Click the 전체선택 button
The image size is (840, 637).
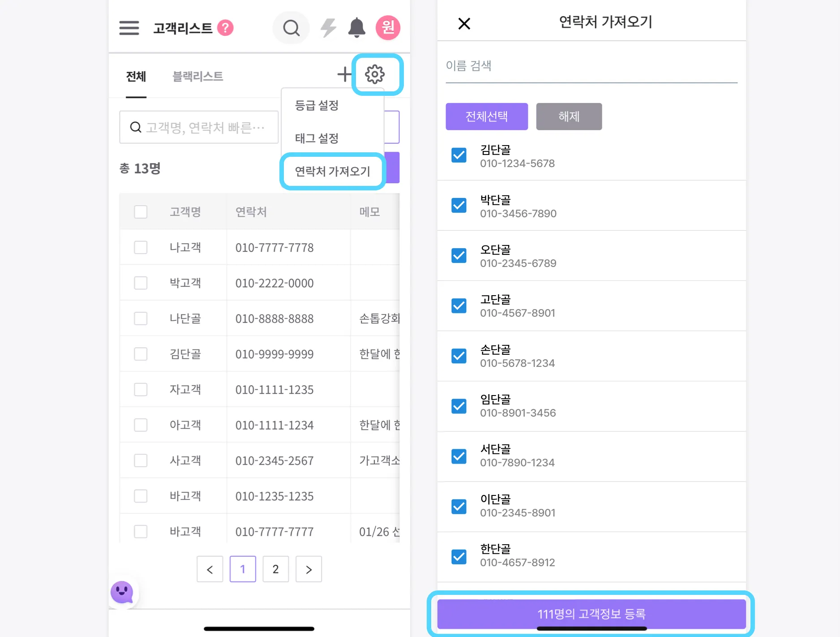[487, 116]
